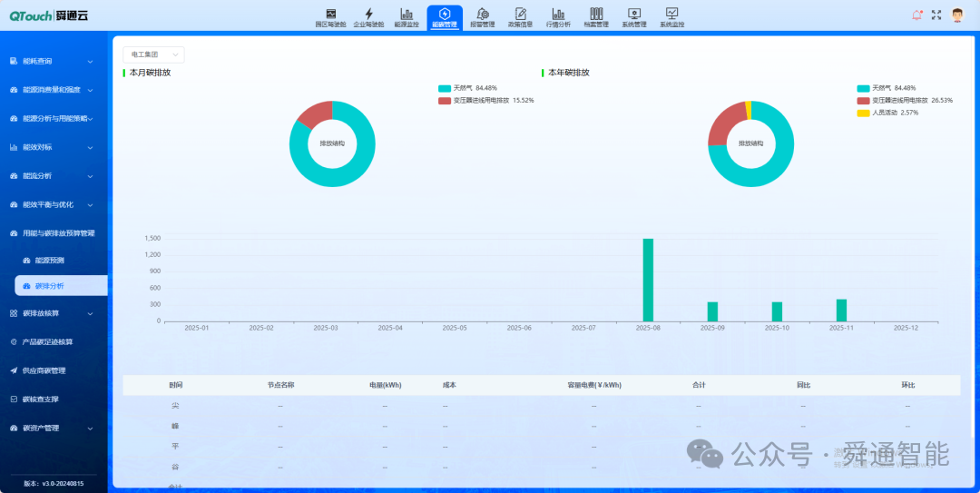Toggle 人员活动 legend in 本年碳排放 chart
Screen dimensions: 980x493
[889, 113]
